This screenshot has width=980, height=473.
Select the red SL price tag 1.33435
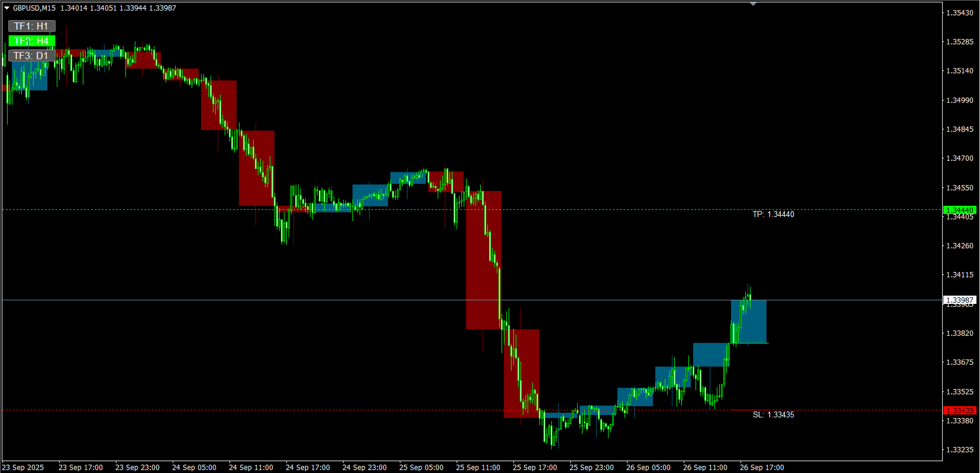coord(959,410)
